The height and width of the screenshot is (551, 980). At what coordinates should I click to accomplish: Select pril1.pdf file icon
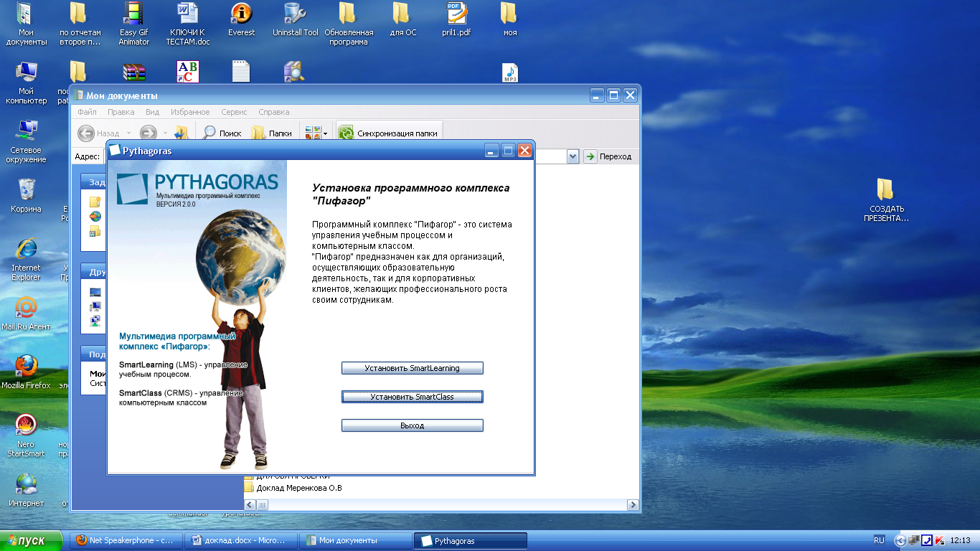tap(456, 20)
